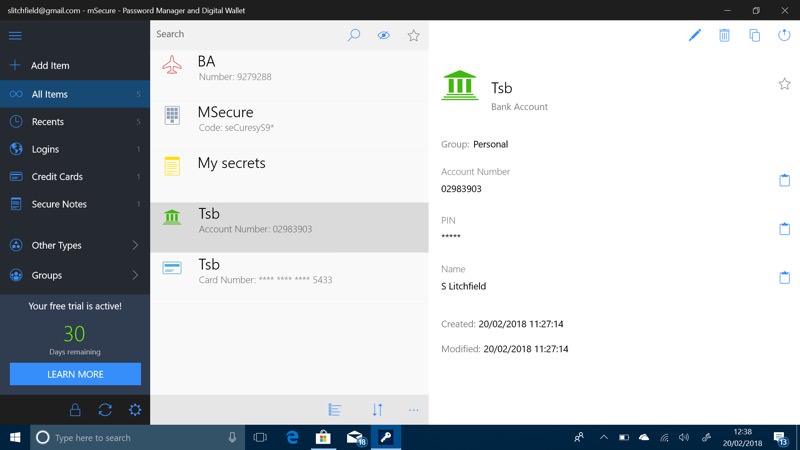Image resolution: width=800 pixels, height=450 pixels.
Task: Click the share icon in detail toolbar
Action: pyautogui.click(x=784, y=35)
